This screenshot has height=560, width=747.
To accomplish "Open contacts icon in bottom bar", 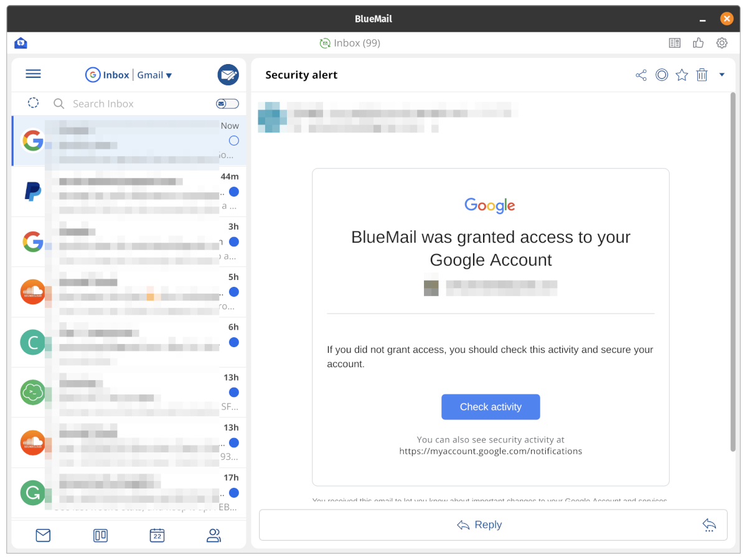I will (214, 535).
